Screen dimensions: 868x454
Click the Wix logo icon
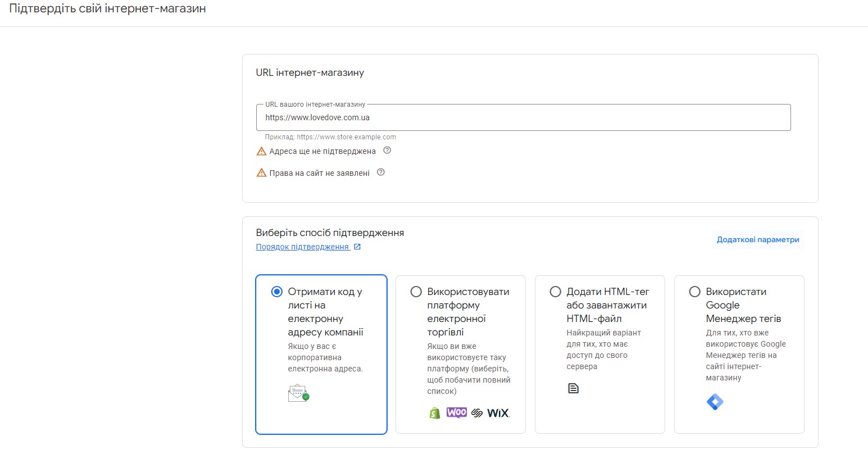coord(498,413)
